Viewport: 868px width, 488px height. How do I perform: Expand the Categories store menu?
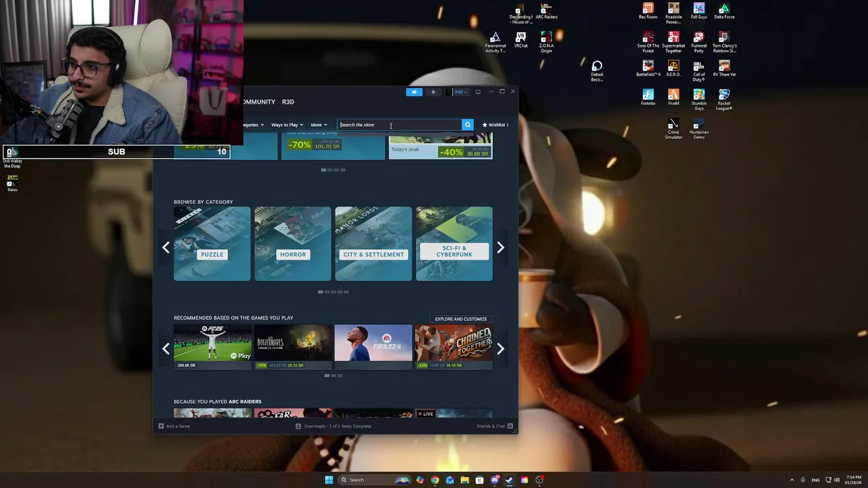(254, 125)
